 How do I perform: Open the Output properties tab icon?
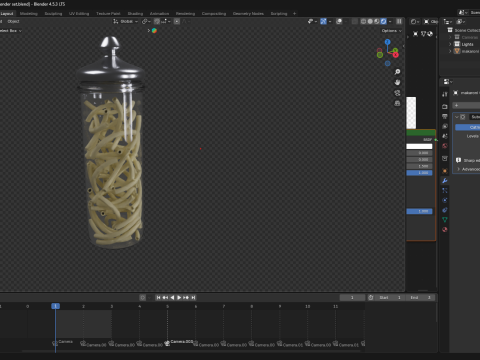445,116
